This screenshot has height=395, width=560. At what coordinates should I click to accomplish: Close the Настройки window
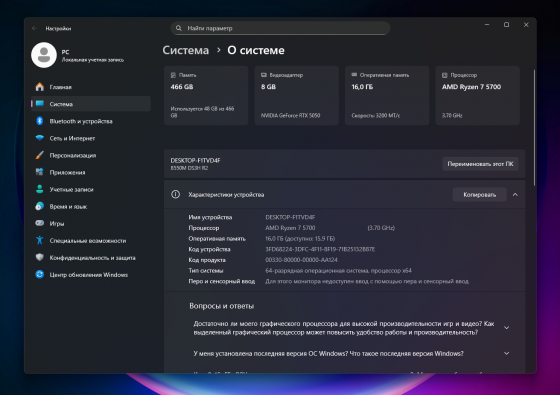(x=526, y=25)
